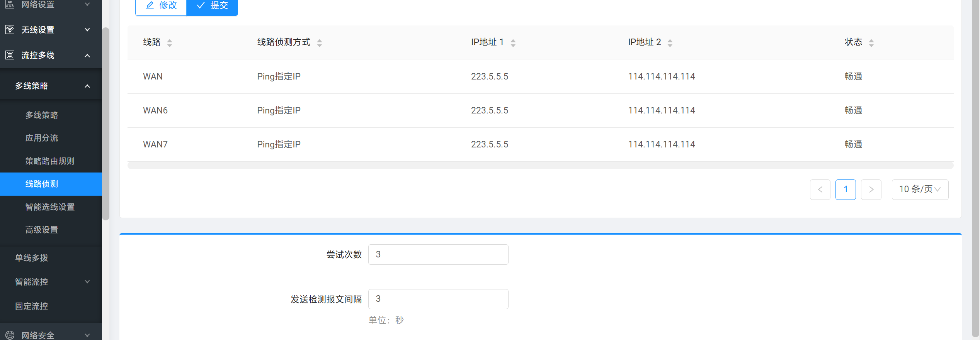
Task: Sort by IP地址 2 column arrows
Action: tap(670, 43)
